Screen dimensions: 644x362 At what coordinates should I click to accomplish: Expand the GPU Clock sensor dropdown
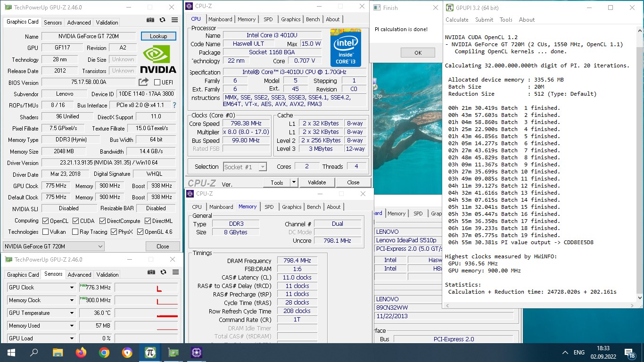[x=72, y=288]
